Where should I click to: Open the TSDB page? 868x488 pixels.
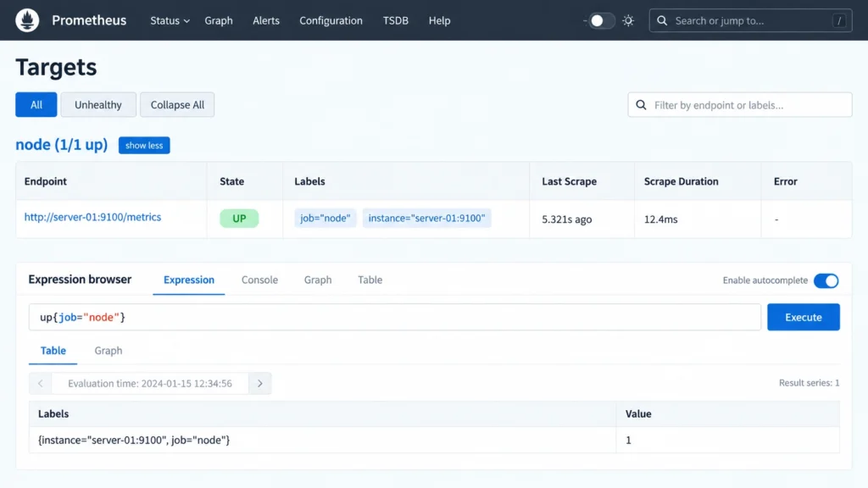396,20
